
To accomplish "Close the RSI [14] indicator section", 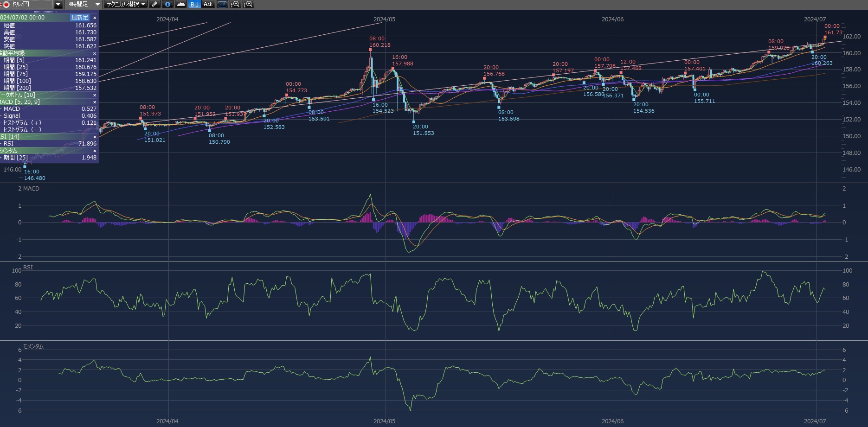I will [x=95, y=137].
